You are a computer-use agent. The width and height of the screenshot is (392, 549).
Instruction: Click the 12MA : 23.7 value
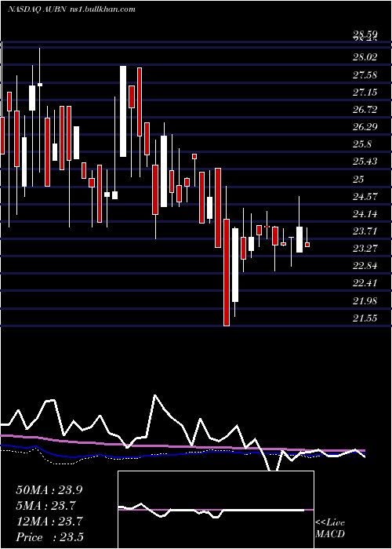pyautogui.click(x=49, y=522)
